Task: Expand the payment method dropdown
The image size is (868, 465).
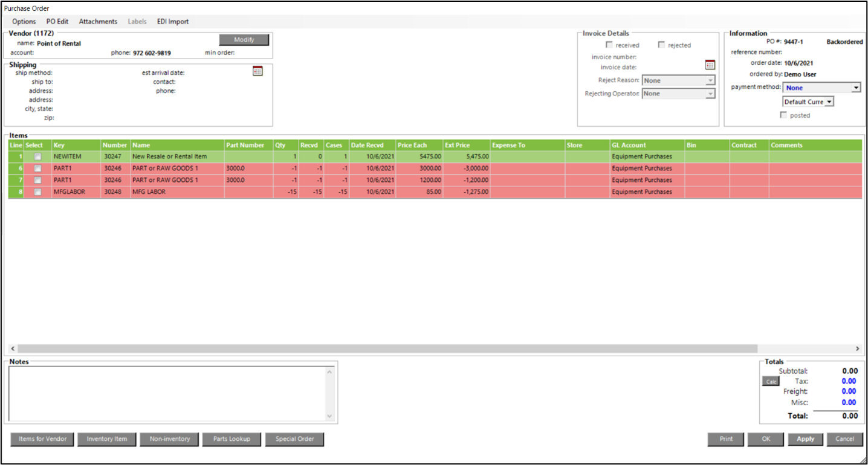Action: (x=855, y=88)
